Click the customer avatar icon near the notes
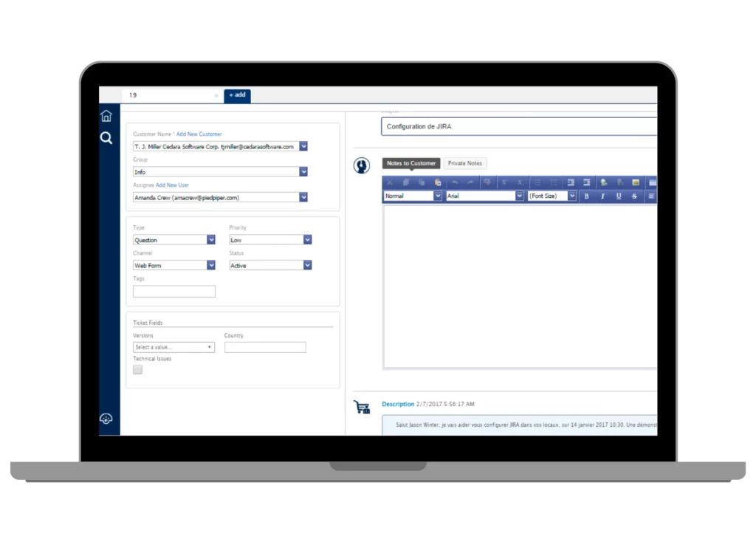Image resolution: width=756 pixels, height=536 pixels. (361, 165)
